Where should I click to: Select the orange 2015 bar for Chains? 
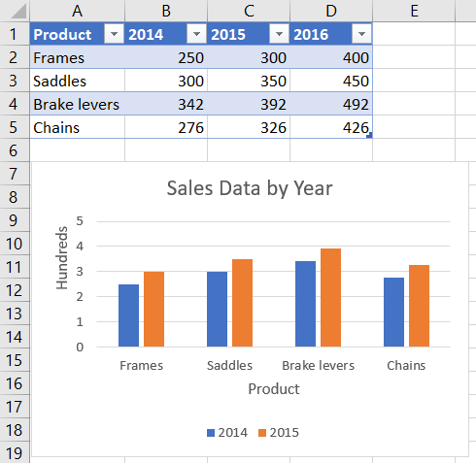click(419, 306)
